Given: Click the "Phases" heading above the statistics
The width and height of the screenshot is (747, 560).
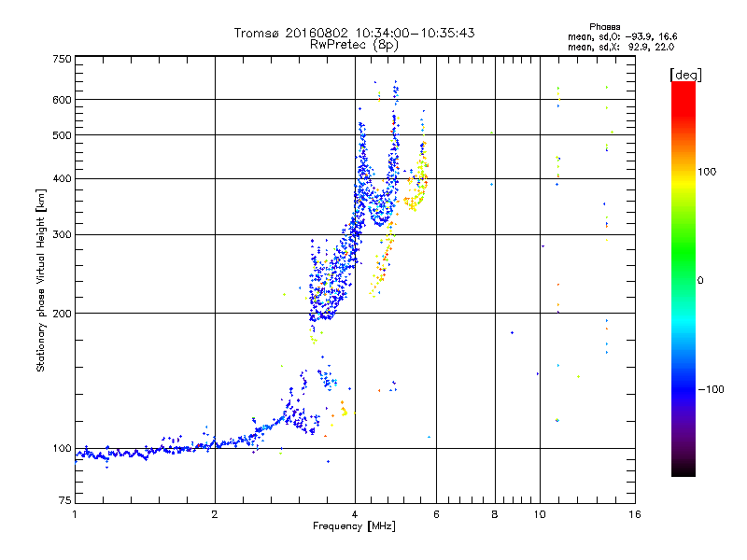Looking at the screenshot, I should tap(604, 27).
